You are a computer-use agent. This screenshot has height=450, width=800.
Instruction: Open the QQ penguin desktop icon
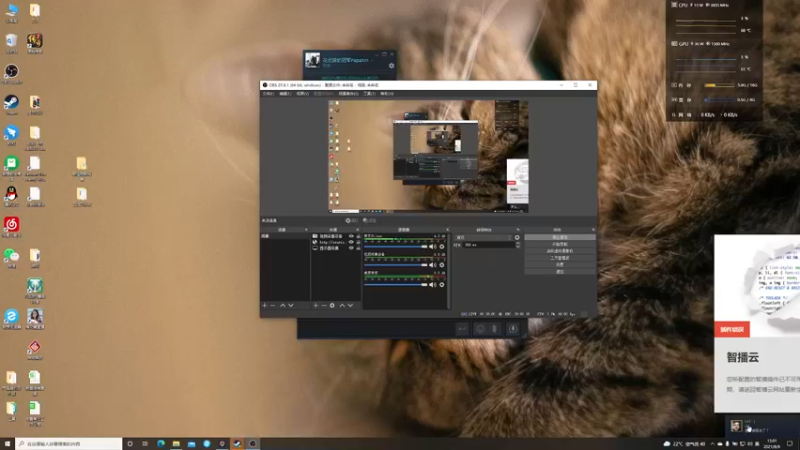[11, 195]
